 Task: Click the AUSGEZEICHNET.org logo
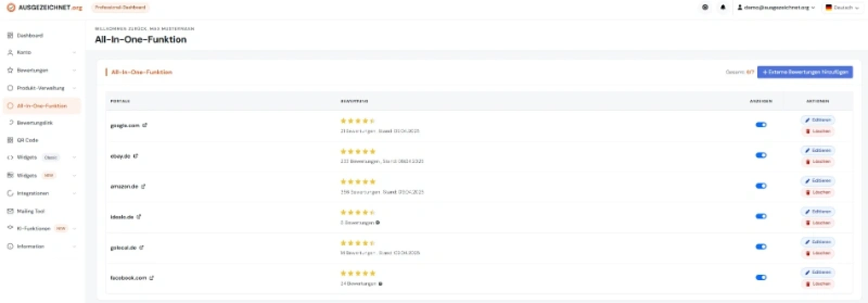44,8
